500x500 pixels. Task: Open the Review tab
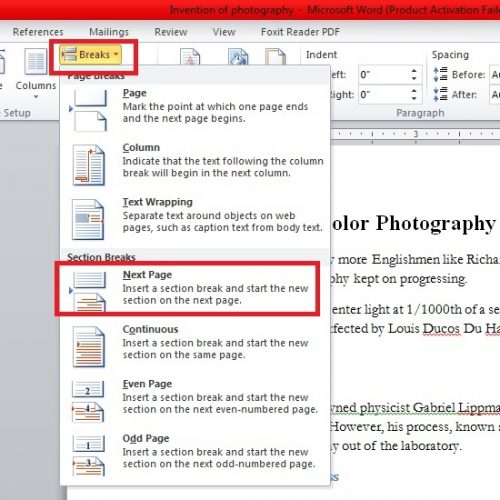[171, 32]
